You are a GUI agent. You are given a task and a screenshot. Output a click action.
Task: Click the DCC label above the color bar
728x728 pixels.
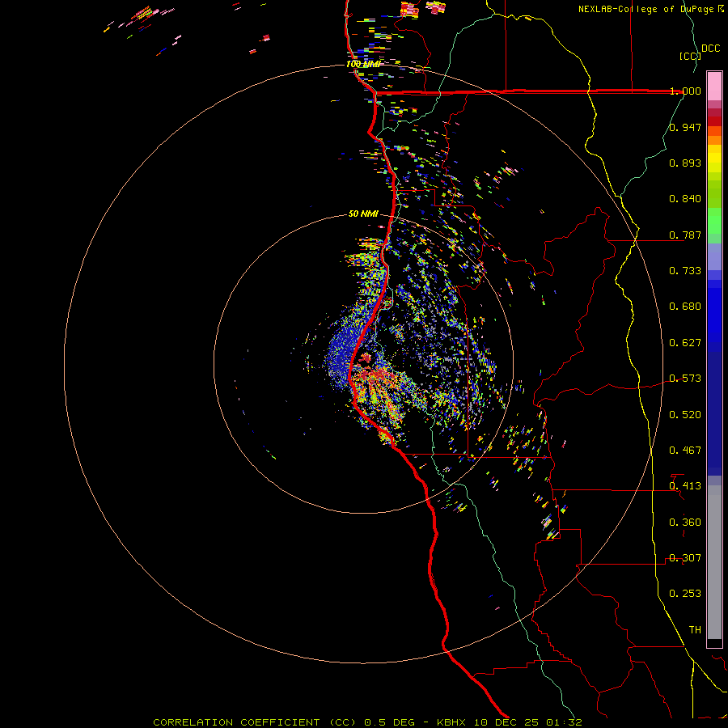[711, 49]
